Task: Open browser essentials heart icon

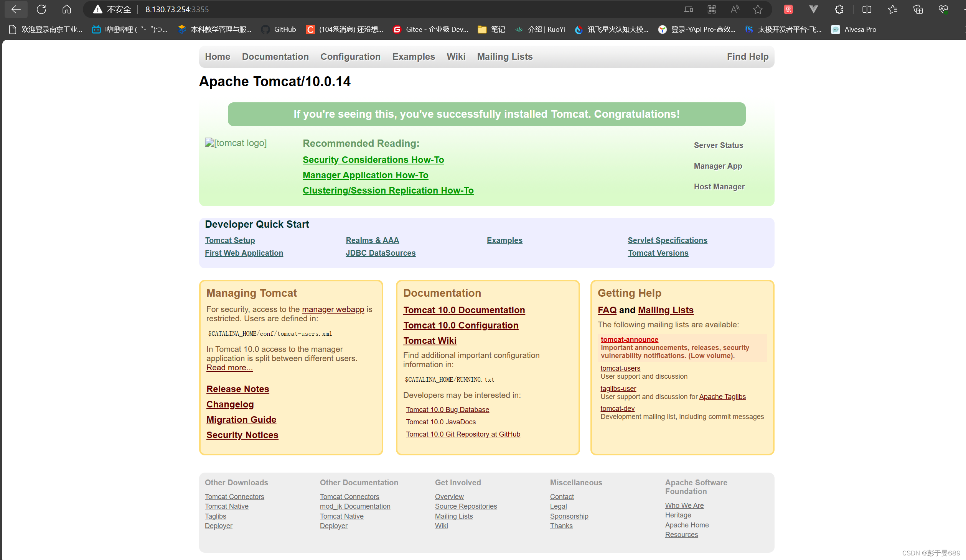Action: [x=943, y=9]
